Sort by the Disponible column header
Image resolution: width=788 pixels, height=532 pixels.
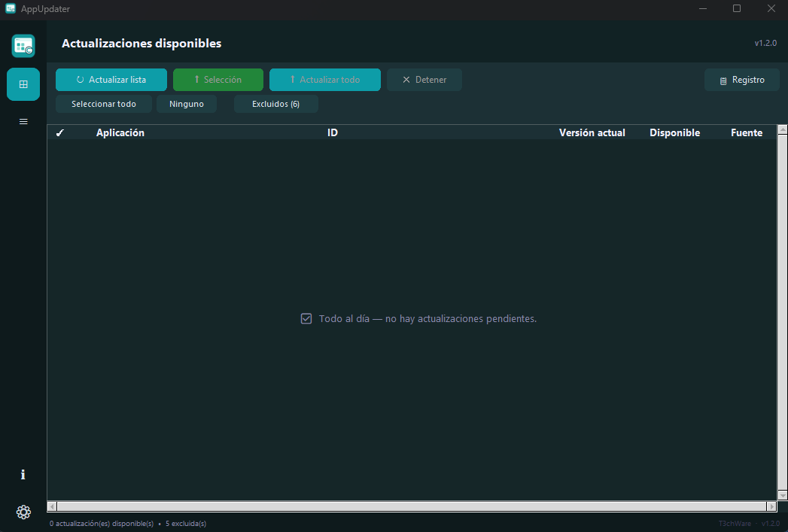tap(674, 132)
